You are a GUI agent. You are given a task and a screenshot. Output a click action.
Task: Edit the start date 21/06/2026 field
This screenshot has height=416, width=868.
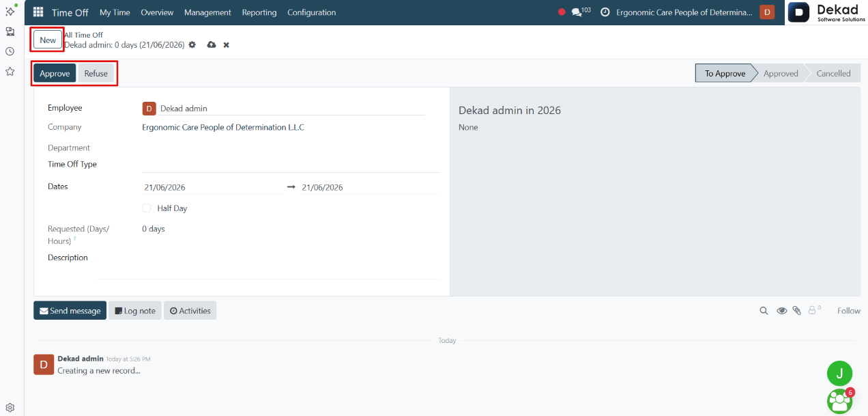[212, 187]
